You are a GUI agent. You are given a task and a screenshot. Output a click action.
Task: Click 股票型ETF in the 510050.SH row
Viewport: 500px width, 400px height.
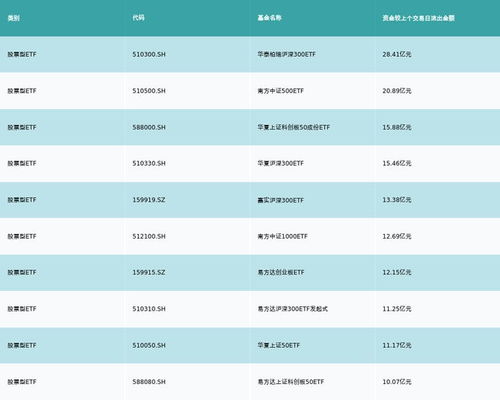[x=22, y=345]
